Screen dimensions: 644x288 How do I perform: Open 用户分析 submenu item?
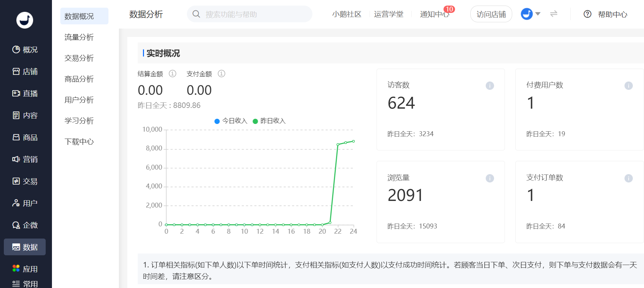click(79, 100)
